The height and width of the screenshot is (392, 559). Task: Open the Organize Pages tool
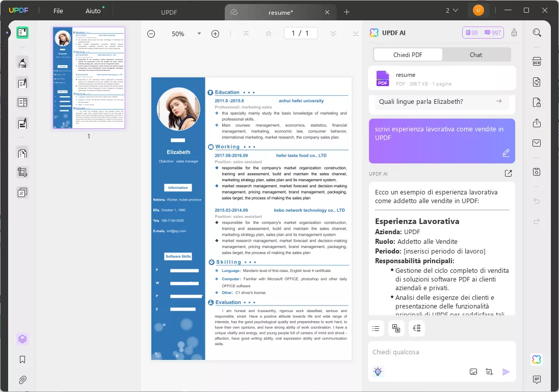tap(22, 153)
